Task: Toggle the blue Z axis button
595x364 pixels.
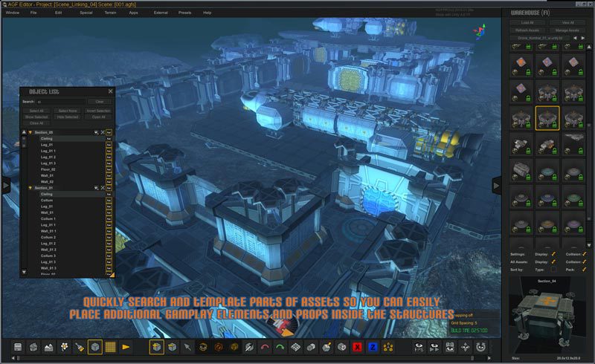Action: pyautogui.click(x=373, y=347)
